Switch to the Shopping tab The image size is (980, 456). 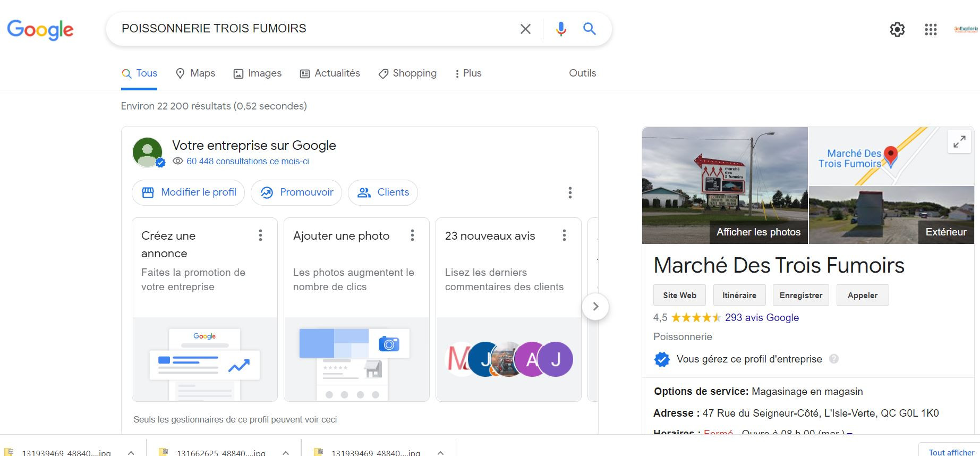pos(407,73)
